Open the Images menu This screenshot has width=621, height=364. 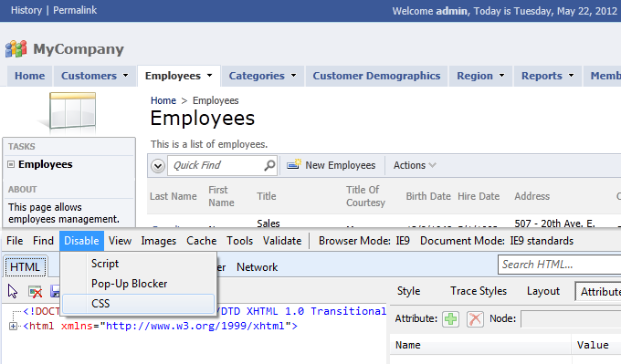158,241
